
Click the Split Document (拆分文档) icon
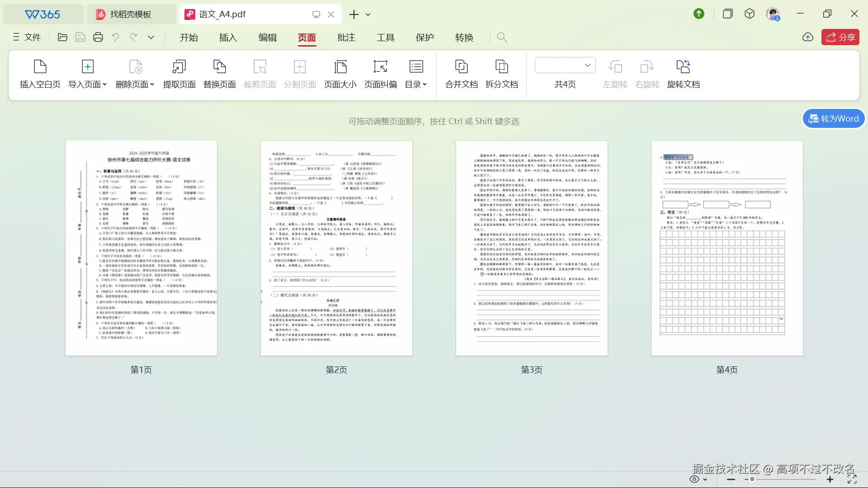coord(501,67)
